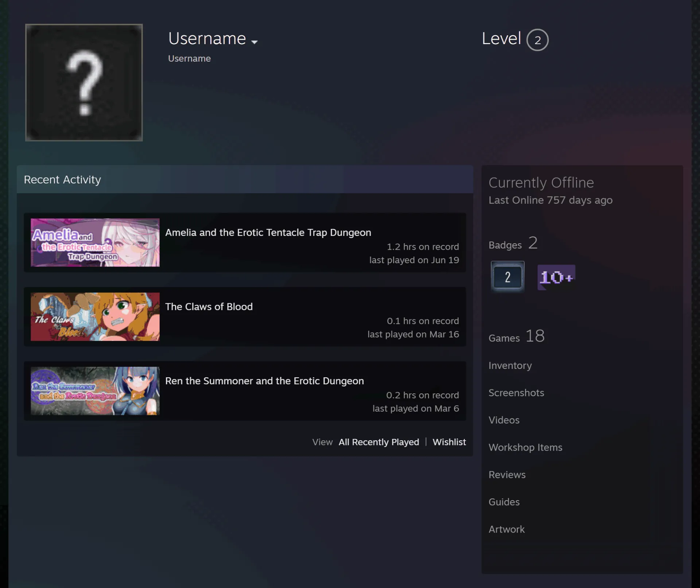Screen dimensions: 700x588
Task: Open the Games 18 link
Action: click(517, 336)
